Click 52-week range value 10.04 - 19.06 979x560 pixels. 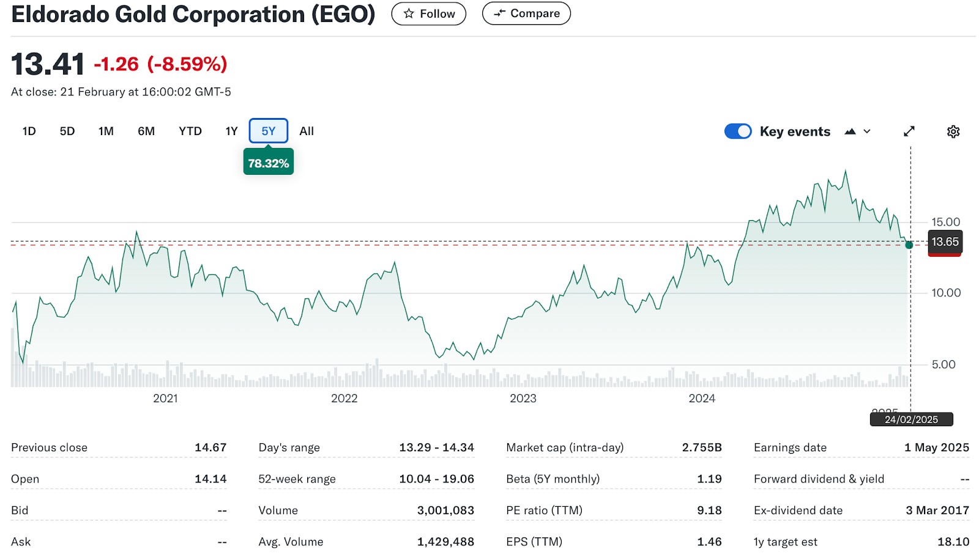(436, 479)
